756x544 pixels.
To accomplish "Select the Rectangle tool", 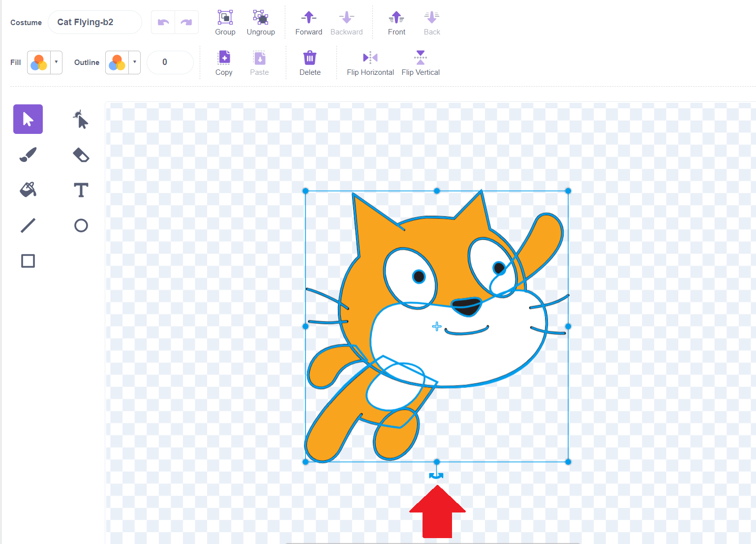I will coord(28,261).
